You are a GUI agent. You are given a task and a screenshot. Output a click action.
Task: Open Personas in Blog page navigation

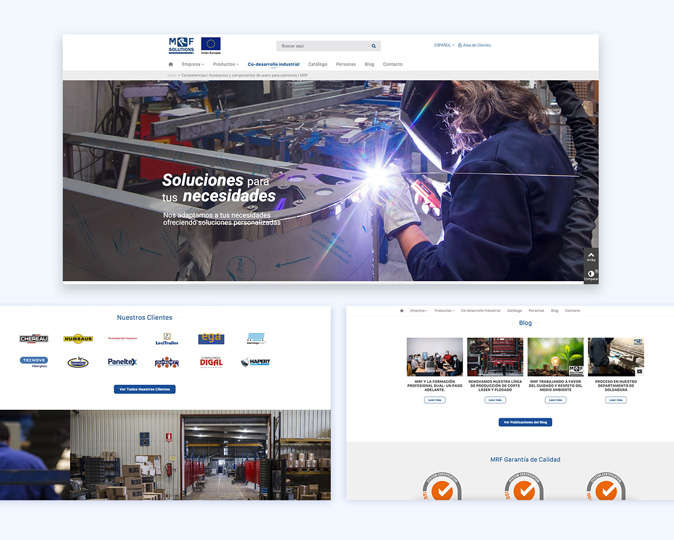click(536, 310)
